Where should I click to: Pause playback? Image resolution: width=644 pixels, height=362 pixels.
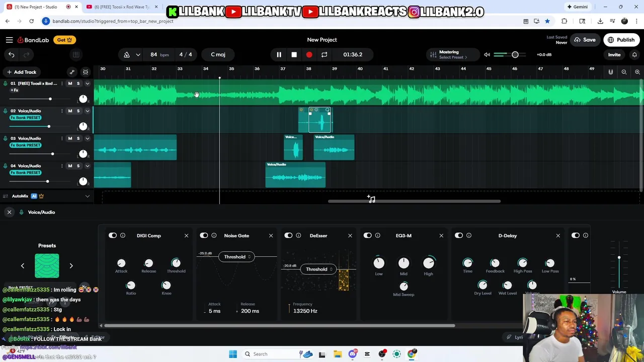click(x=279, y=54)
